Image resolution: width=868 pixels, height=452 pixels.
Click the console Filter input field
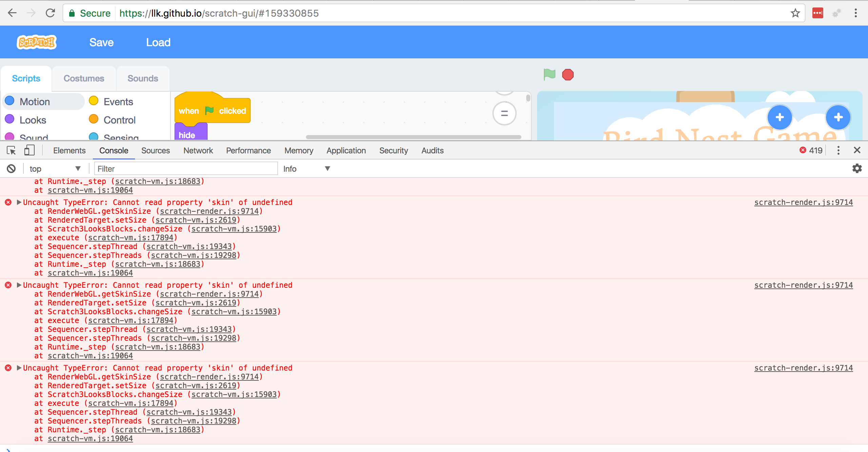pyautogui.click(x=186, y=168)
